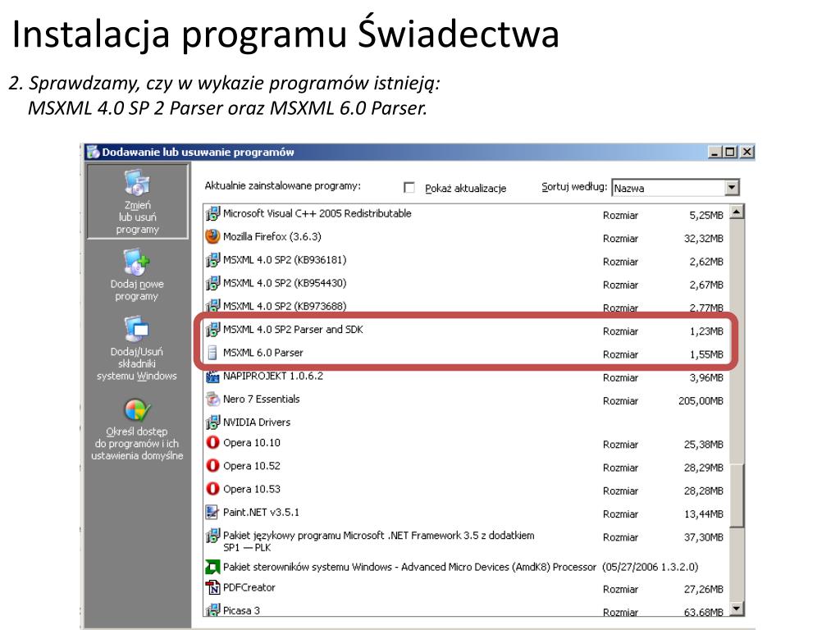Click the 1,55MB size value
Screen dimensions: 840x630
(x=706, y=354)
